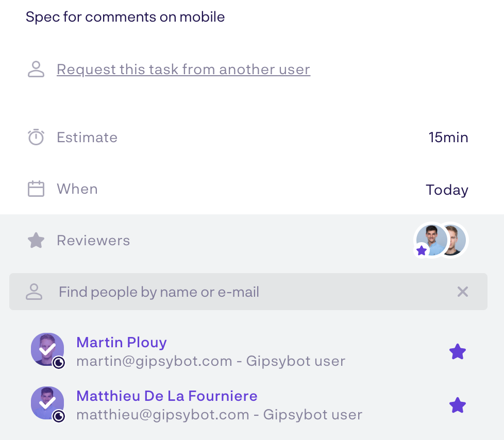The height and width of the screenshot is (440, 504).
Task: Click the clock badge on Matthieu's avatar
Action: pos(59,416)
